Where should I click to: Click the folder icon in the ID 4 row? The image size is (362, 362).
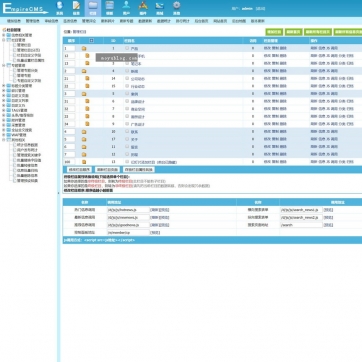coord(84,71)
